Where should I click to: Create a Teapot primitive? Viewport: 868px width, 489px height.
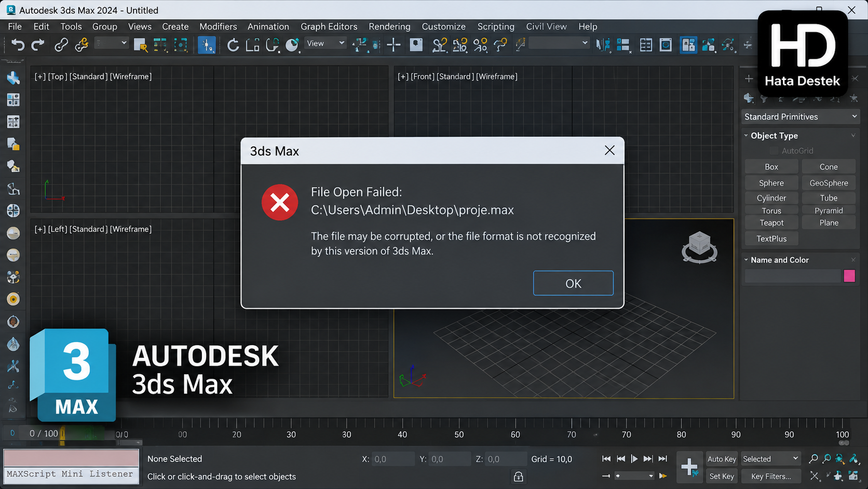click(x=771, y=223)
